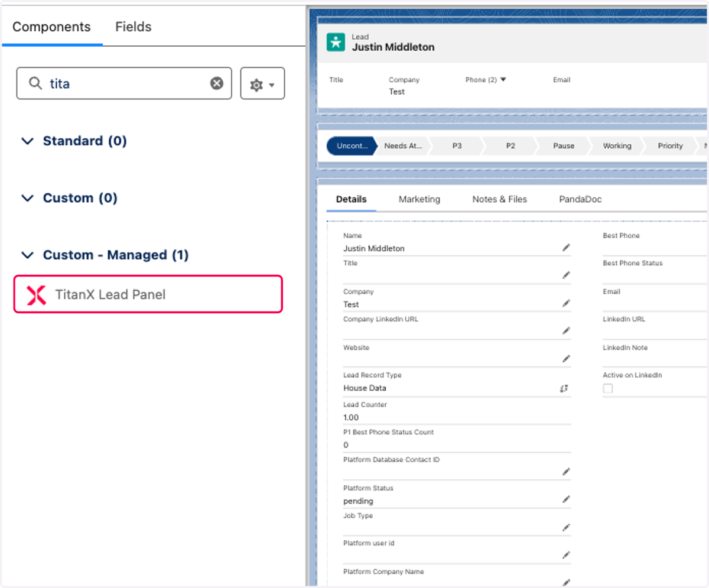Open the gear settings dropdown
The height and width of the screenshot is (588, 709).
coord(263,83)
